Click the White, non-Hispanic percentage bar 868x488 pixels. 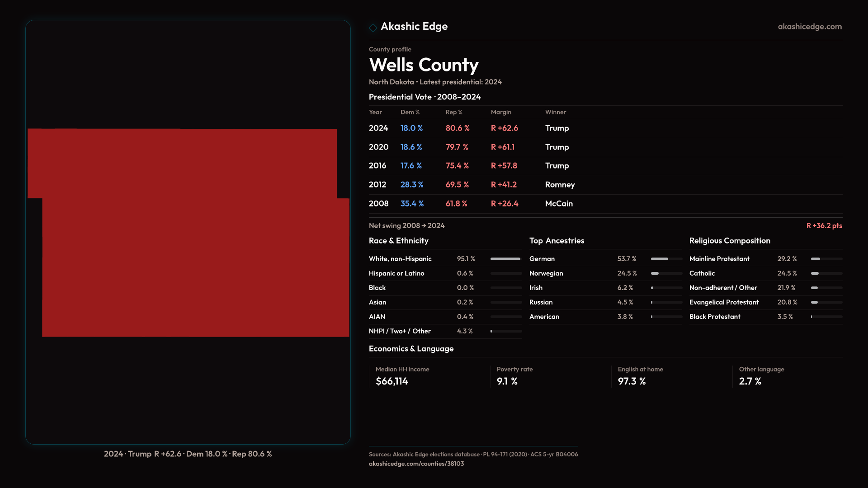505,259
